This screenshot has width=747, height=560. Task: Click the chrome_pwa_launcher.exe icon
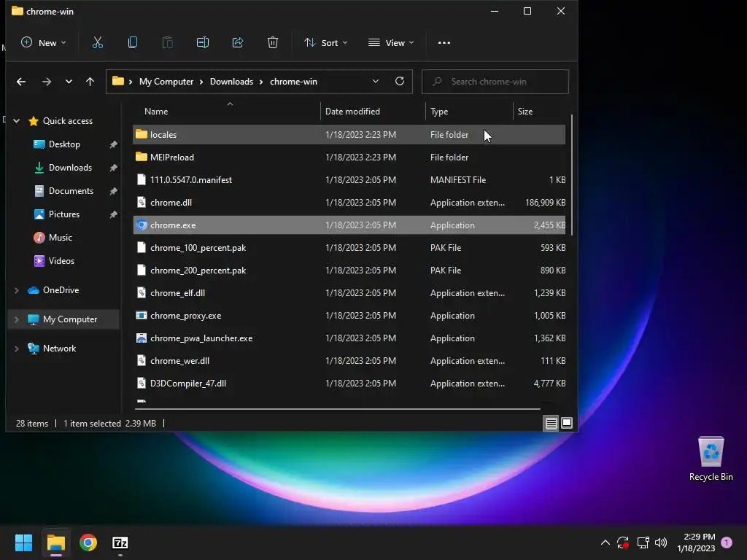(142, 338)
